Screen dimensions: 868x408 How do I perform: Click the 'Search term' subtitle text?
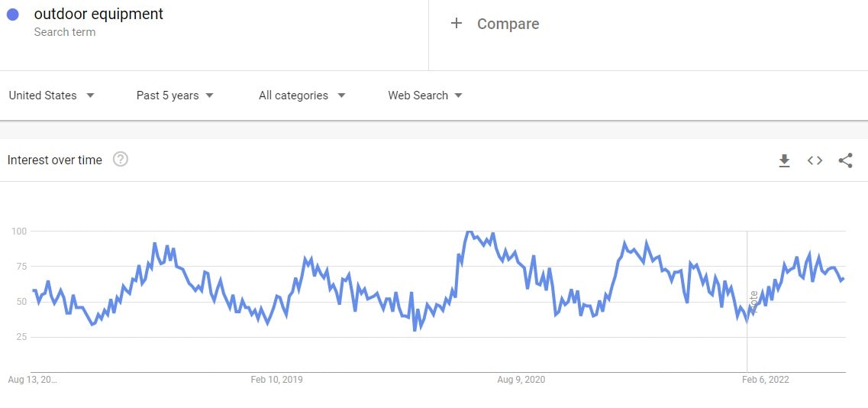click(65, 32)
